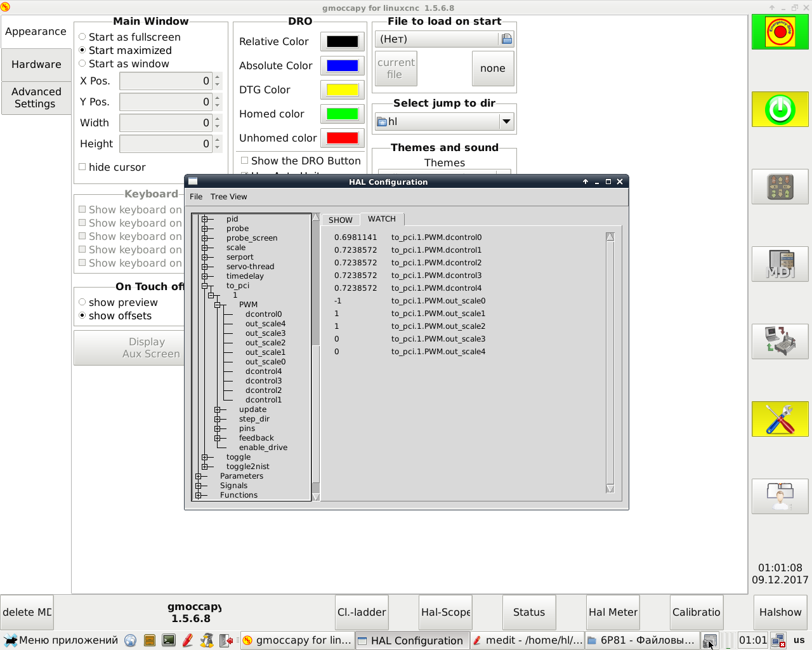Pick the Homed color green swatch
Screen dimensions: 812x650
(x=343, y=114)
